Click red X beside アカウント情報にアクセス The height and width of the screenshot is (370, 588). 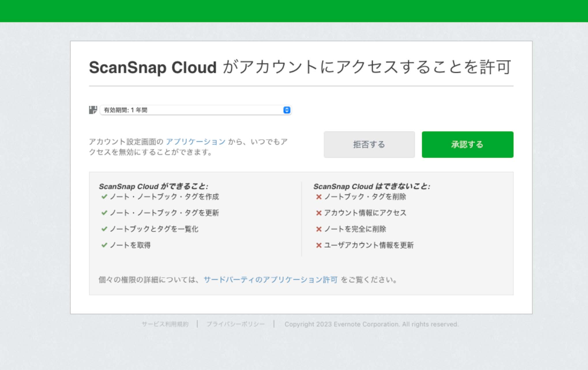pyautogui.click(x=319, y=213)
